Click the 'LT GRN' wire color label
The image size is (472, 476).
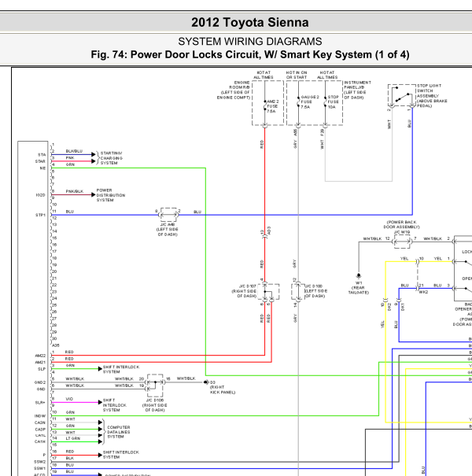point(73,439)
